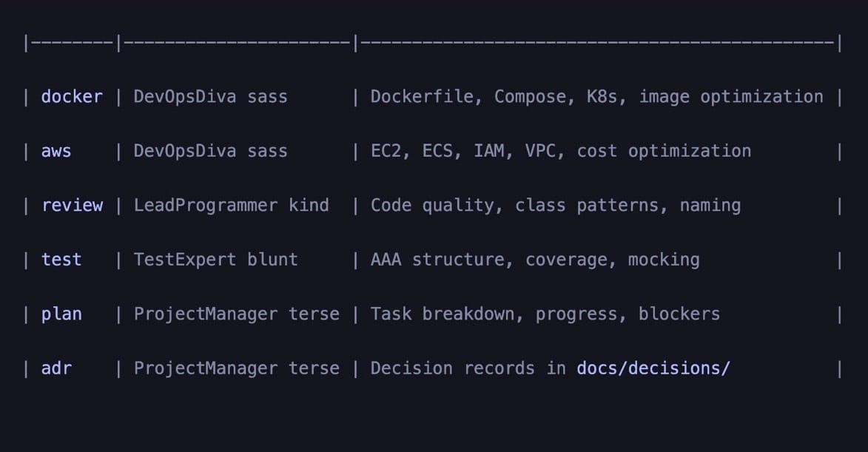The height and width of the screenshot is (452, 868).
Task: Open the docs/decisions/ path link
Action: (653, 368)
